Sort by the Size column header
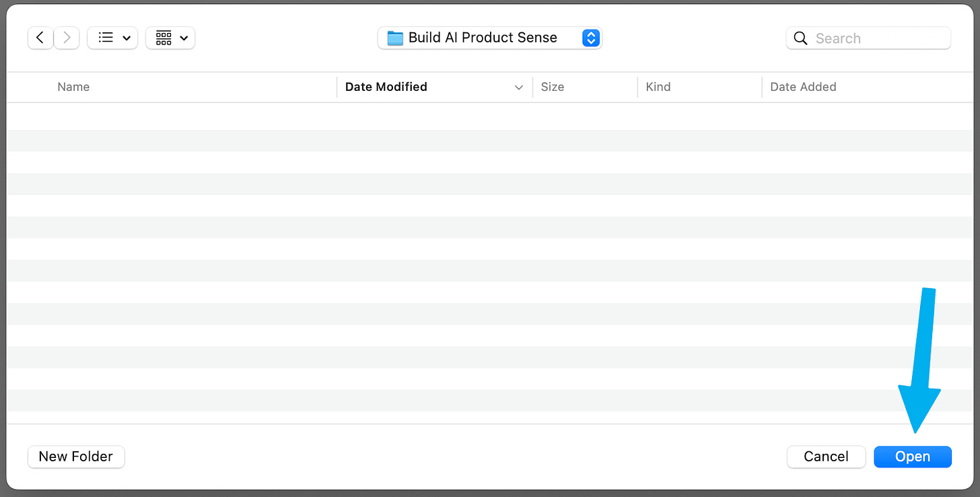This screenshot has height=497, width=980. 553,87
